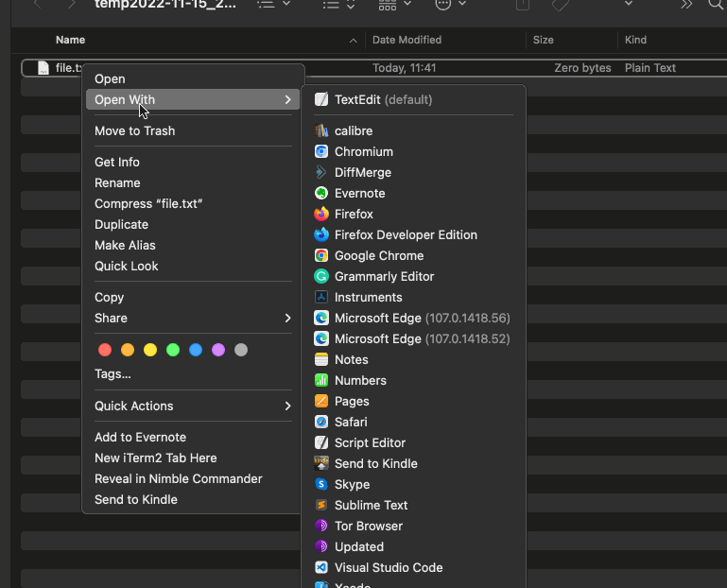This screenshot has height=588, width=727.
Task: Choose Add to Evernote
Action: click(193, 438)
